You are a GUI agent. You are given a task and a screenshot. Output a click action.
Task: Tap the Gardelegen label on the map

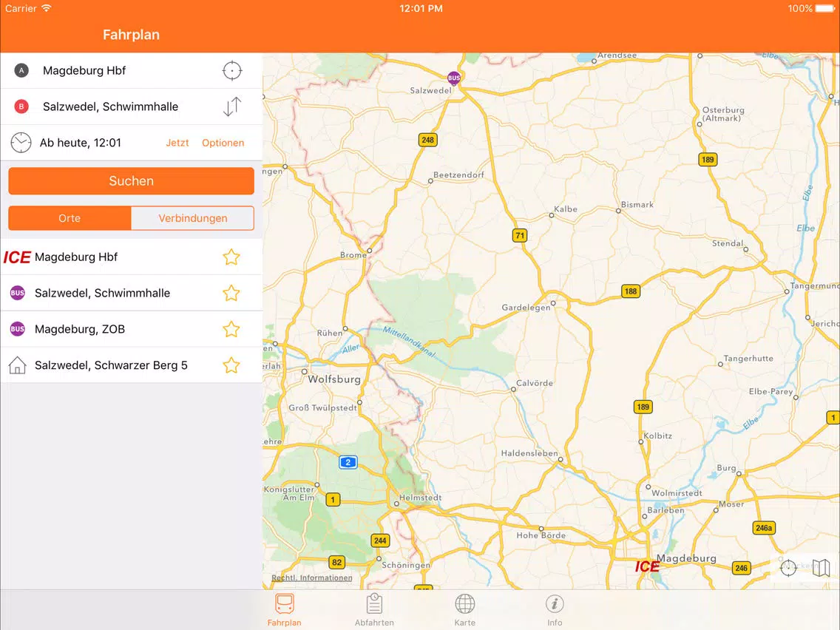point(526,308)
